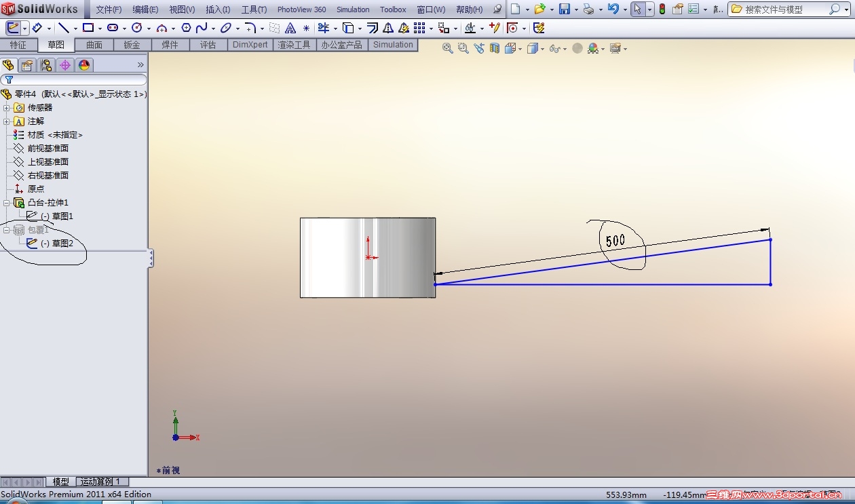
Task: Select the 500 dimension in the sketch
Action: [615, 240]
